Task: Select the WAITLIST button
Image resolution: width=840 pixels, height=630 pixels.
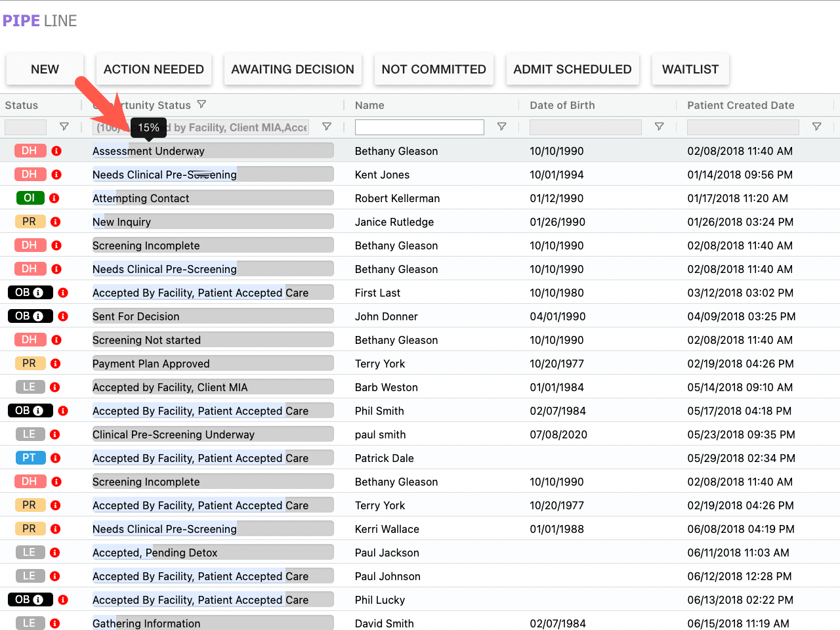Action: coord(690,70)
